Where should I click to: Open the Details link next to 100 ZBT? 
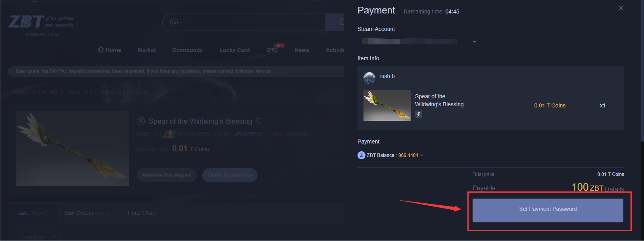[614, 189]
